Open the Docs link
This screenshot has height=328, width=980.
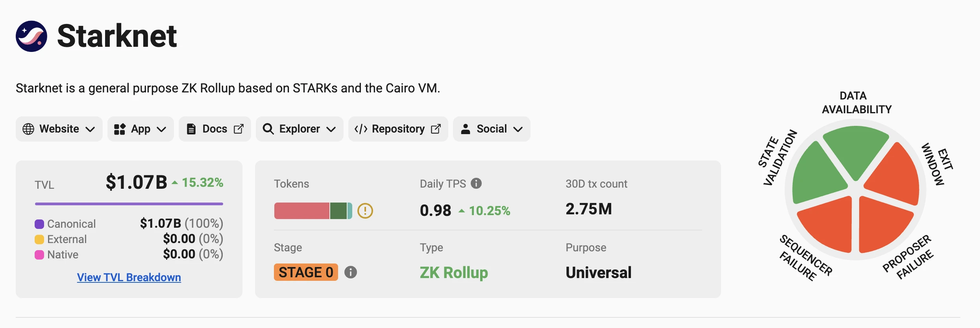214,129
